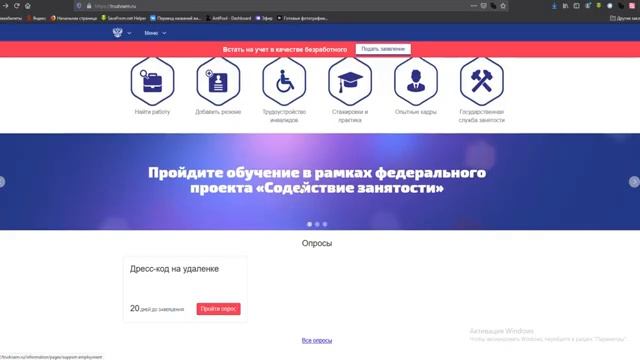
Task: Reload the page with the refresh icon
Action: pos(17,6)
